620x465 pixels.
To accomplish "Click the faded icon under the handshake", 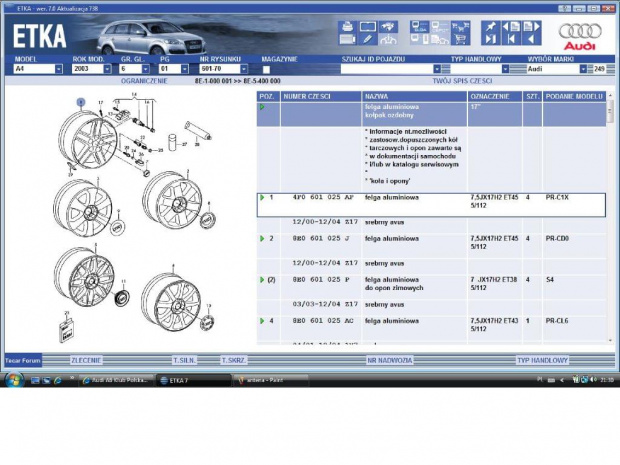I will pyautogui.click(x=388, y=39).
